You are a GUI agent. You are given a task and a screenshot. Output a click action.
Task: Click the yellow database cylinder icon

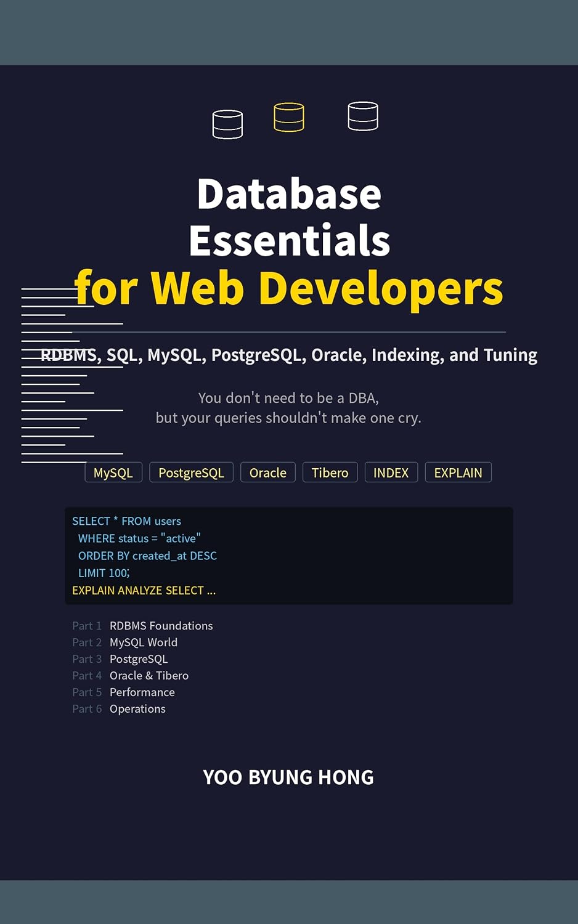tap(289, 117)
